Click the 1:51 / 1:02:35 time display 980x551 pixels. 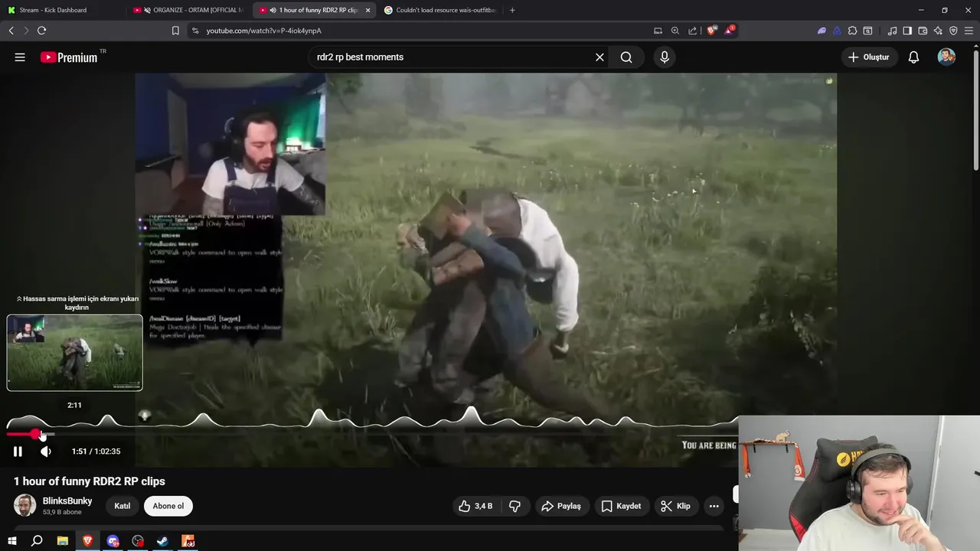pos(96,452)
